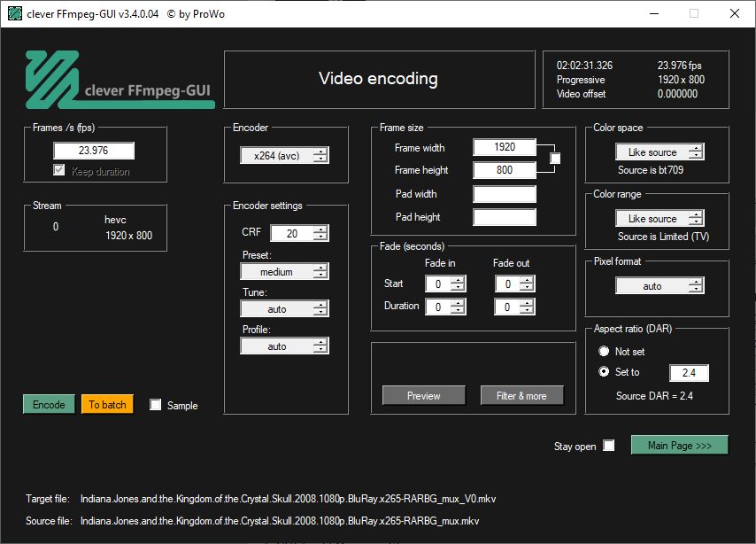The width and height of the screenshot is (756, 544).
Task: Click the Source is Limited (TV) label
Action: coord(663,237)
